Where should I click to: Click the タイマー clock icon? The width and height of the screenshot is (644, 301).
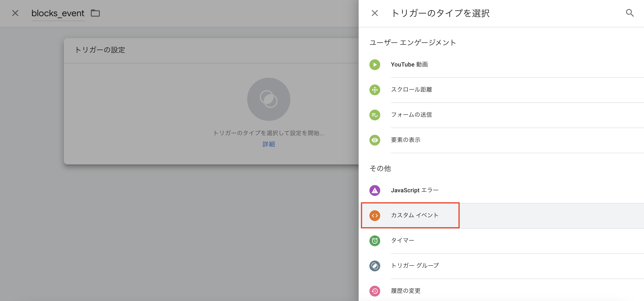375,241
